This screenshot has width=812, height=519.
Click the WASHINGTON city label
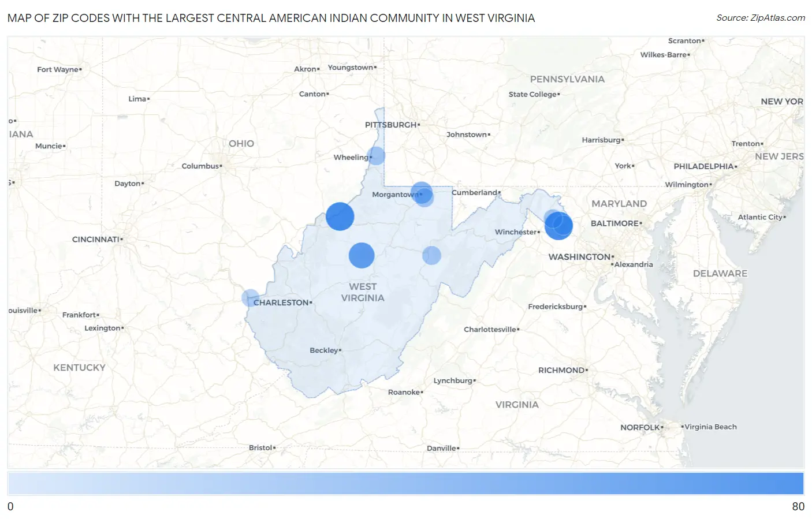coord(579,257)
